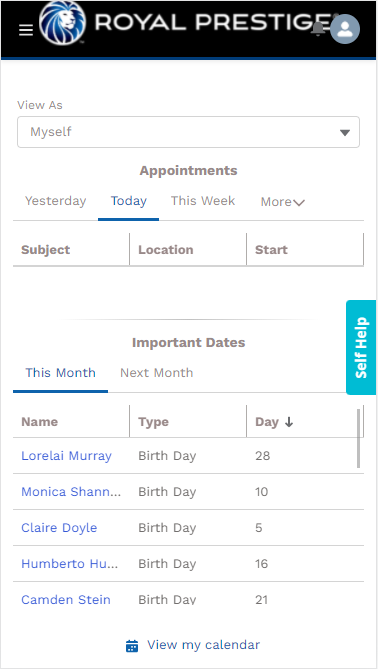Switch to the Yesterday appointments tab

[55, 201]
